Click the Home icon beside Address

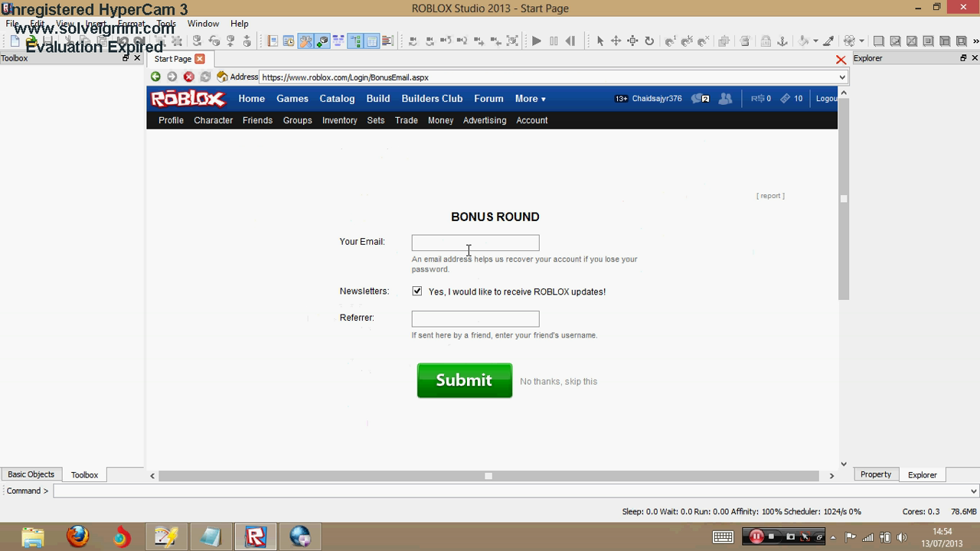222,77
